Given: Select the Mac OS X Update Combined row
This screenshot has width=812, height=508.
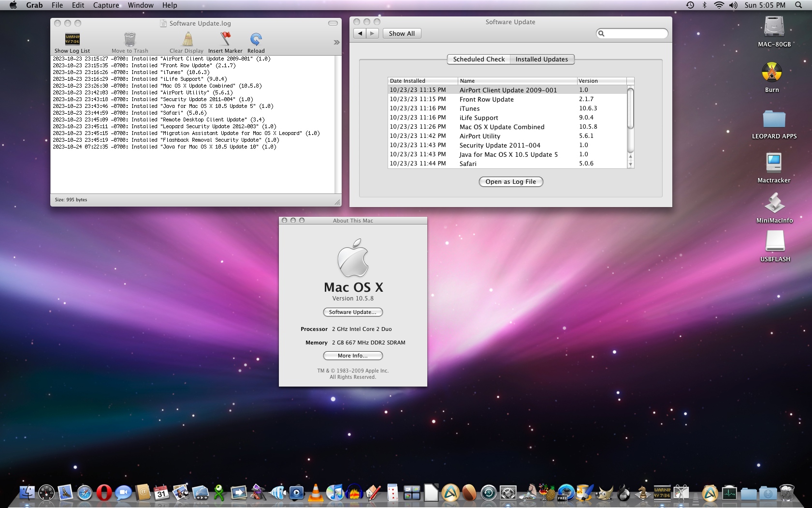Looking at the screenshot, I should pos(507,127).
